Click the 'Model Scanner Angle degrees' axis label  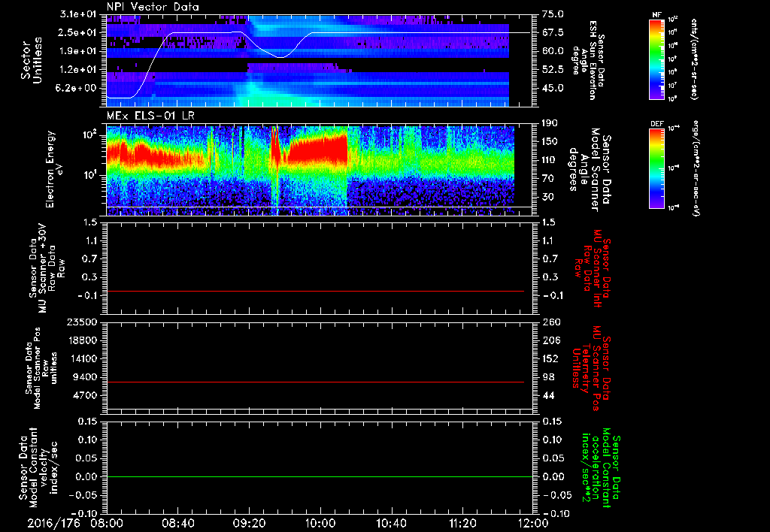[x=590, y=169]
